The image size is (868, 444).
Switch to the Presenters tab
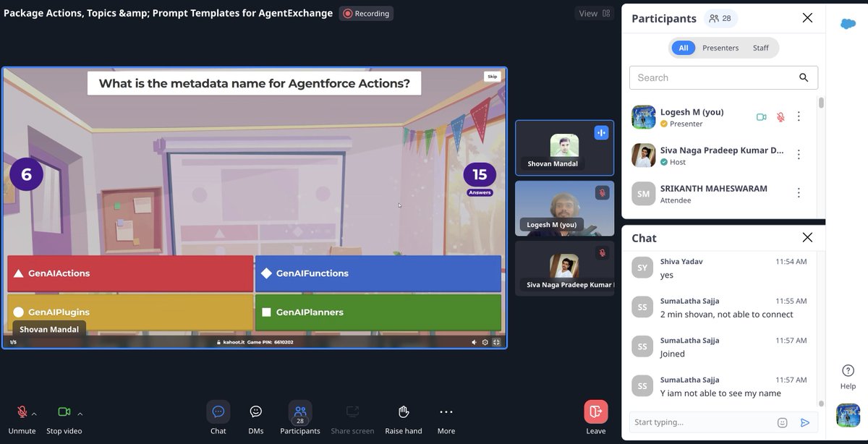pyautogui.click(x=720, y=48)
